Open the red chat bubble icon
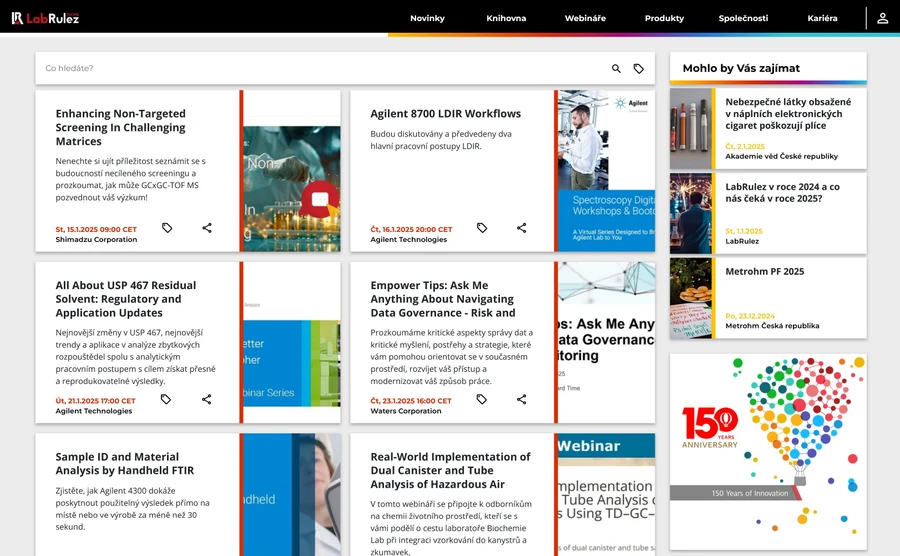This screenshot has height=556, width=900. (320, 199)
